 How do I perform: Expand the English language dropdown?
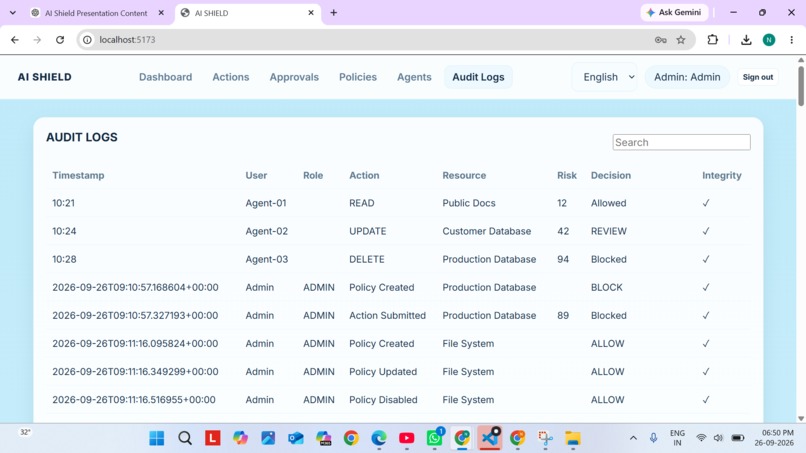pyautogui.click(x=605, y=77)
